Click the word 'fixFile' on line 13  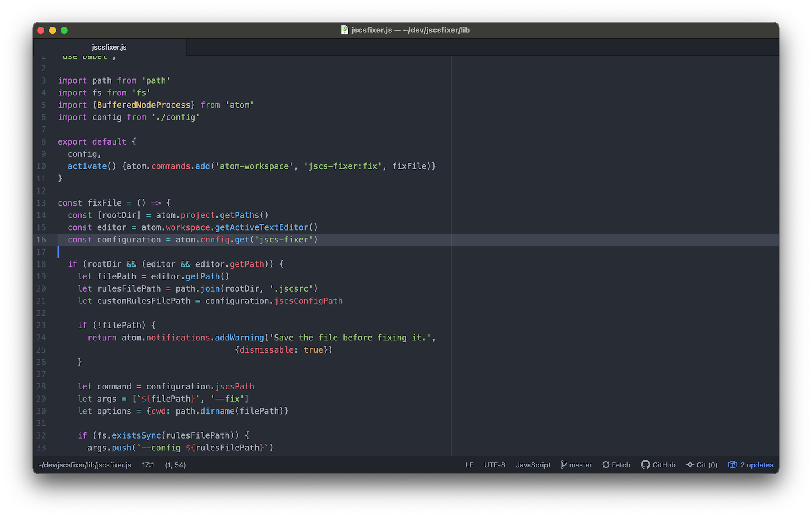click(105, 203)
